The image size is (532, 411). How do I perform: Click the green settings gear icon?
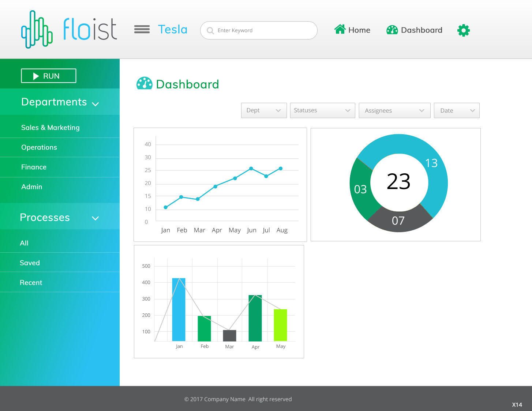(x=463, y=30)
